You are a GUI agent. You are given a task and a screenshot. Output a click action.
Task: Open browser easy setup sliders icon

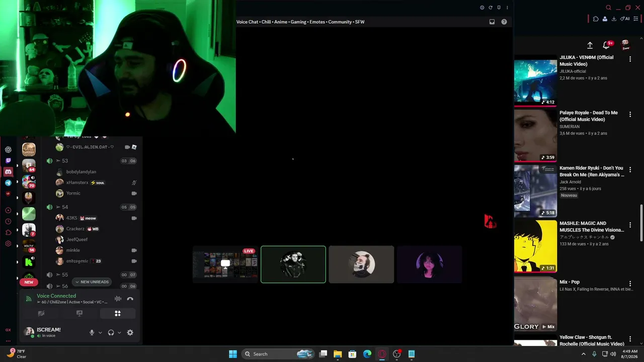pyautogui.click(x=636, y=19)
